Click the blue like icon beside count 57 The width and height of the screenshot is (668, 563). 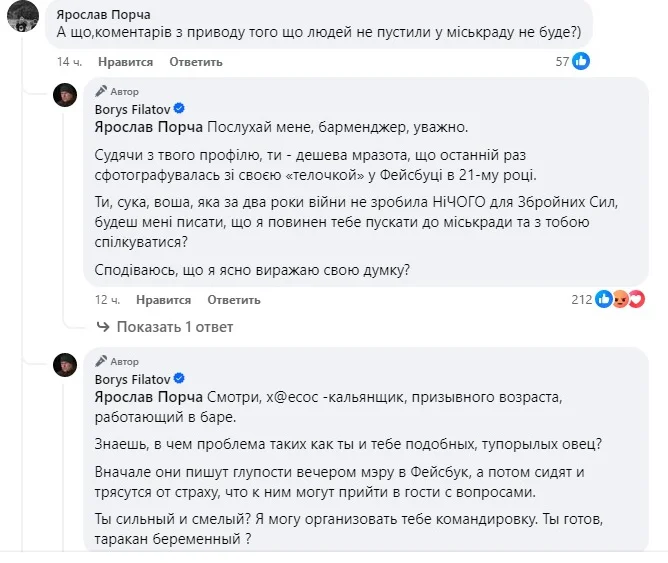[x=580, y=61]
